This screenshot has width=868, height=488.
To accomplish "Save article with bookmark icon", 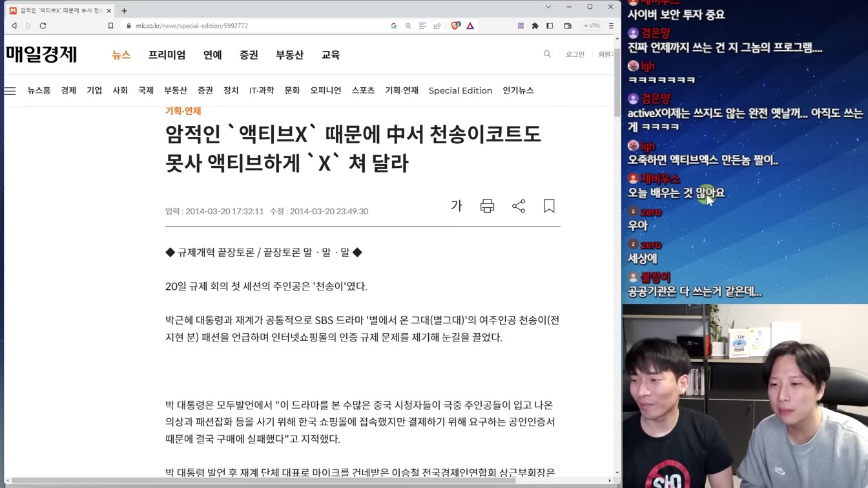I will click(x=549, y=206).
